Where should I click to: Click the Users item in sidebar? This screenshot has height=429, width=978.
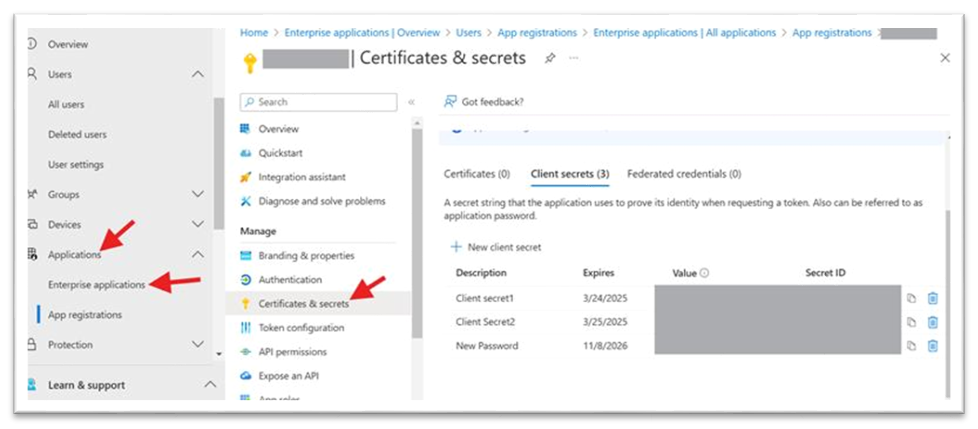tap(60, 74)
